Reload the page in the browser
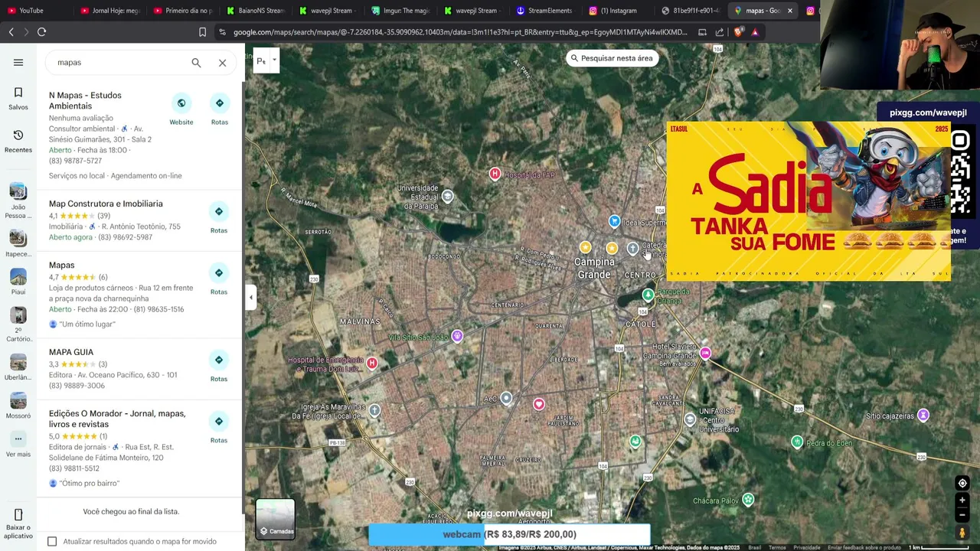The image size is (980, 551). point(41,32)
